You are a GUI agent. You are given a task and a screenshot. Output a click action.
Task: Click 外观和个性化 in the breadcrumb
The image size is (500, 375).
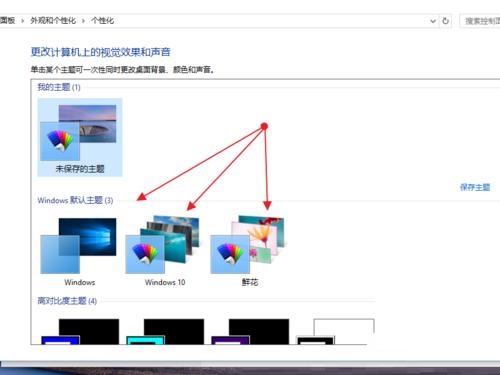pyautogui.click(x=53, y=21)
